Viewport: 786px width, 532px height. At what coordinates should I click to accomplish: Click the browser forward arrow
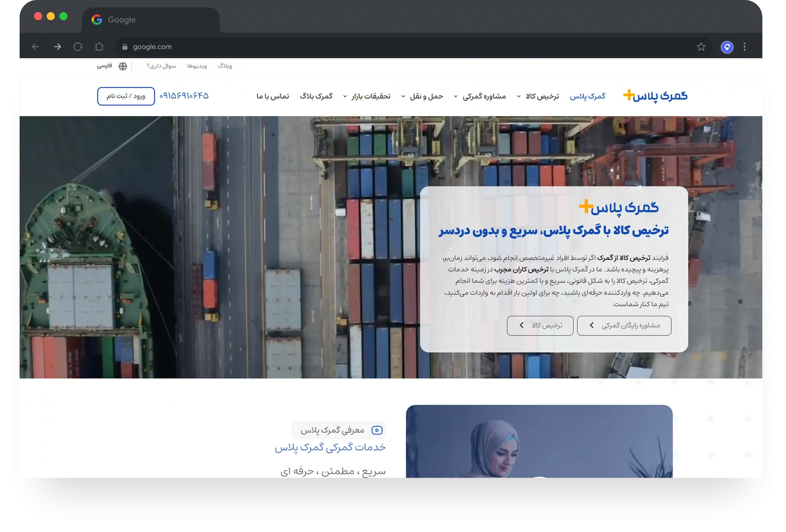point(57,47)
